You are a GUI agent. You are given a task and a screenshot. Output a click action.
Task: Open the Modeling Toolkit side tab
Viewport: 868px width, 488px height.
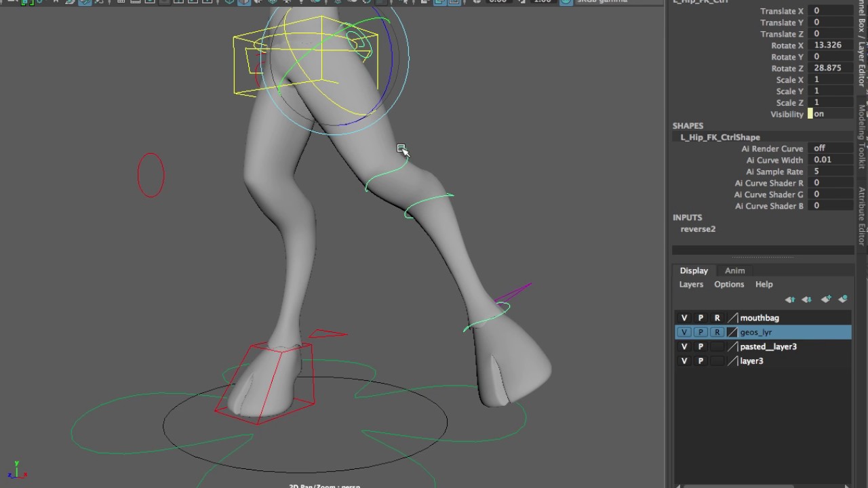862,136
